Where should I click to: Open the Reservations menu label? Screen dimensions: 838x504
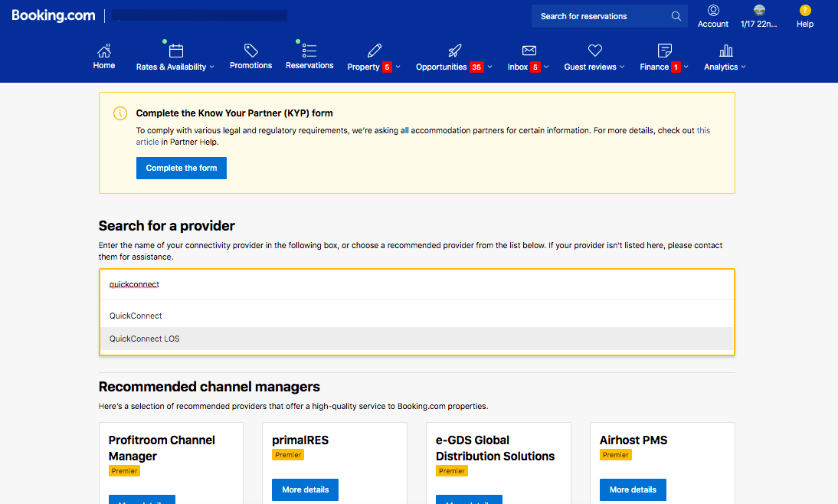tap(309, 65)
